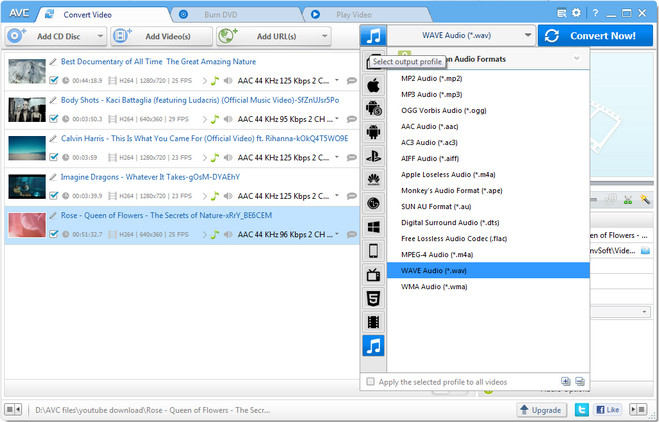Choose MP3 Audio (*.mp3) format
Image resolution: width=659 pixels, height=422 pixels.
(488, 94)
